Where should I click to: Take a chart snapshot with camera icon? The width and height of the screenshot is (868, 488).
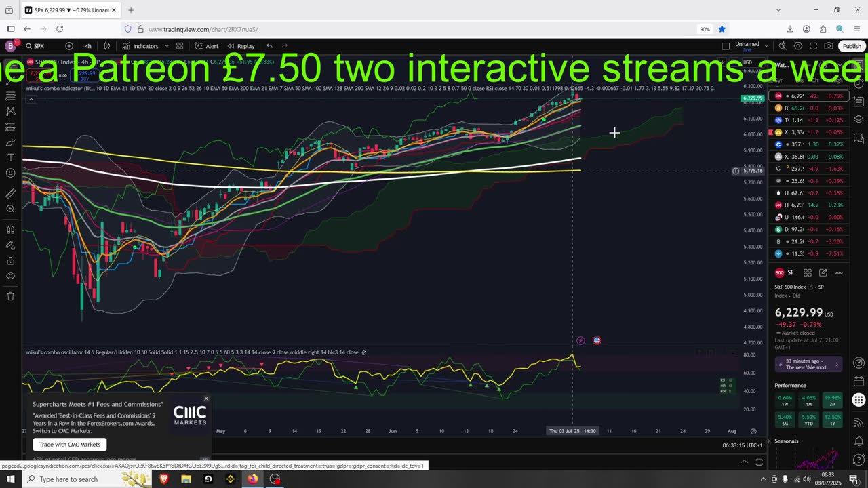click(x=829, y=46)
